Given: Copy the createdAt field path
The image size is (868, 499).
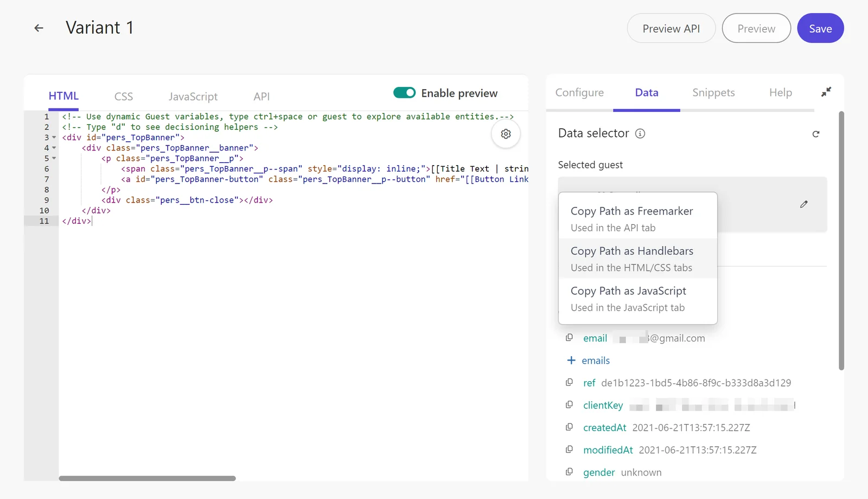Looking at the screenshot, I should (x=569, y=427).
